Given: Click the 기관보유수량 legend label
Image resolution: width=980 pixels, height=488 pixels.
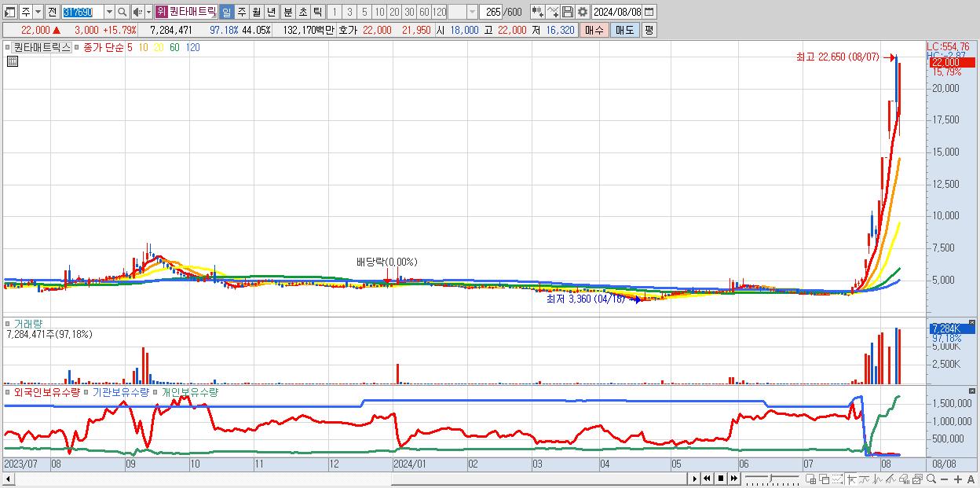Looking at the screenshot, I should pos(121,391).
